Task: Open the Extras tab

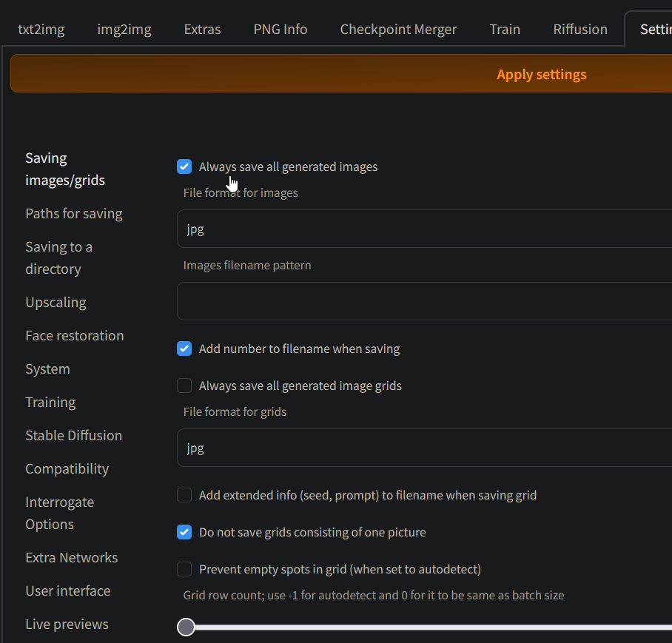Action: coord(201,30)
